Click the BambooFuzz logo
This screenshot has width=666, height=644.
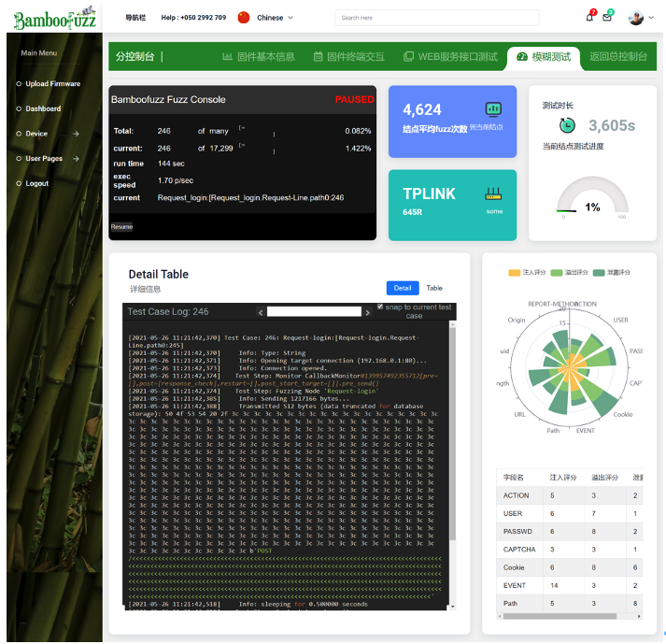[x=55, y=19]
